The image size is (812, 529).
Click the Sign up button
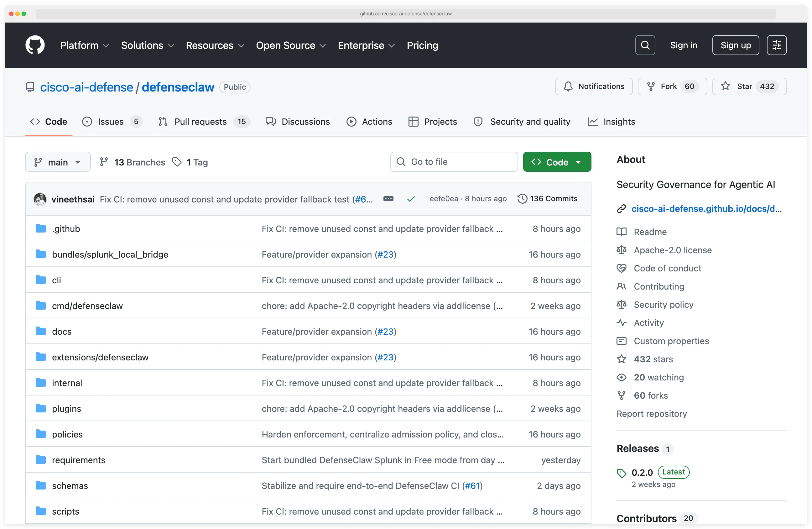(735, 45)
